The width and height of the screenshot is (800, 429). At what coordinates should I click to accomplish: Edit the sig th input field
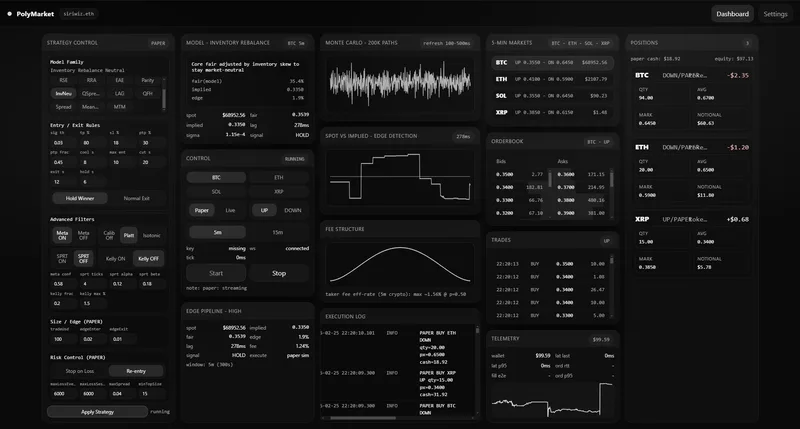point(63,143)
